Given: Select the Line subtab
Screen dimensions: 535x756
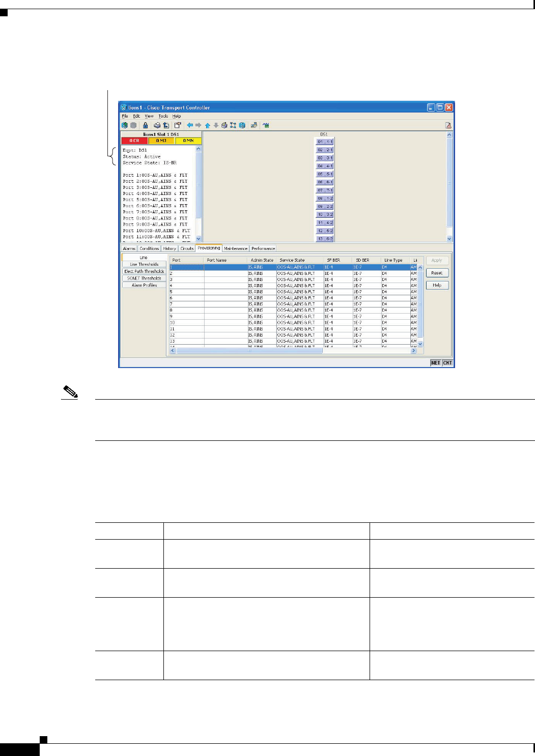Looking at the screenshot, I should pos(144,258).
